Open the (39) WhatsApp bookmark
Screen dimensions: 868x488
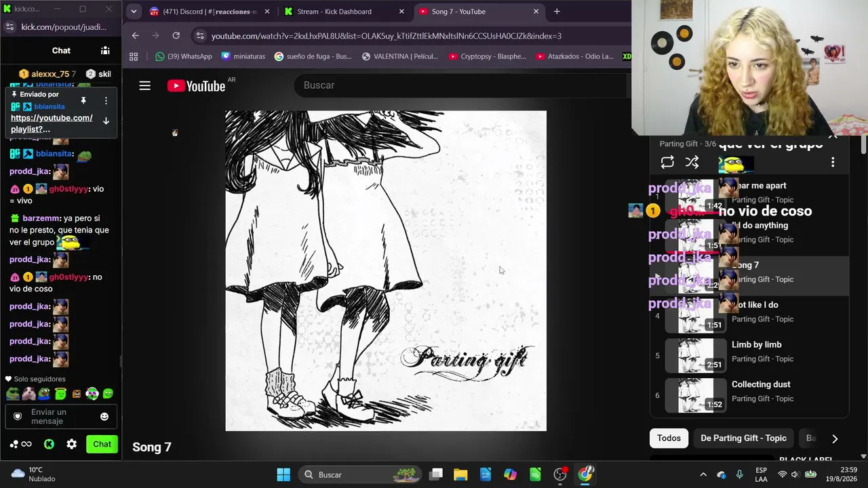tap(184, 56)
